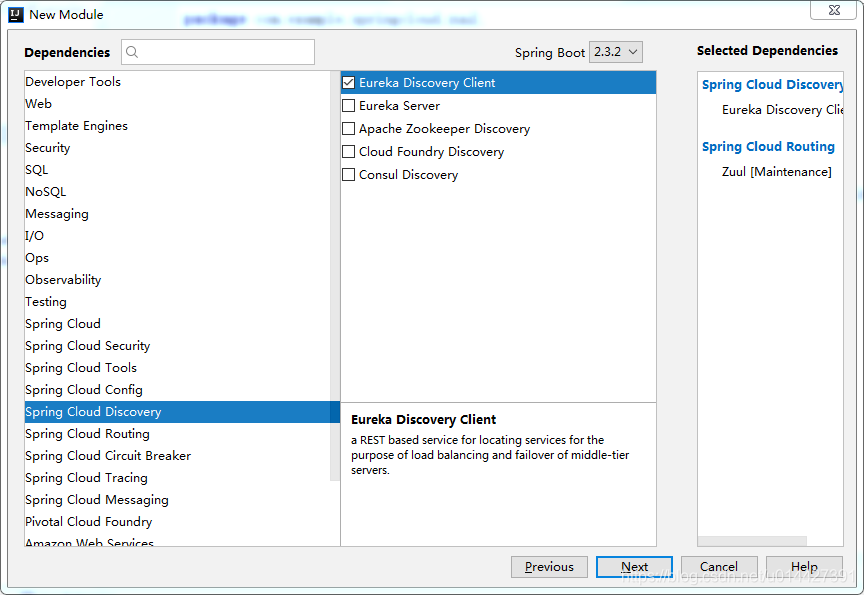The height and width of the screenshot is (595, 864).
Task: Check the Eureka Server checkbox
Action: point(348,105)
